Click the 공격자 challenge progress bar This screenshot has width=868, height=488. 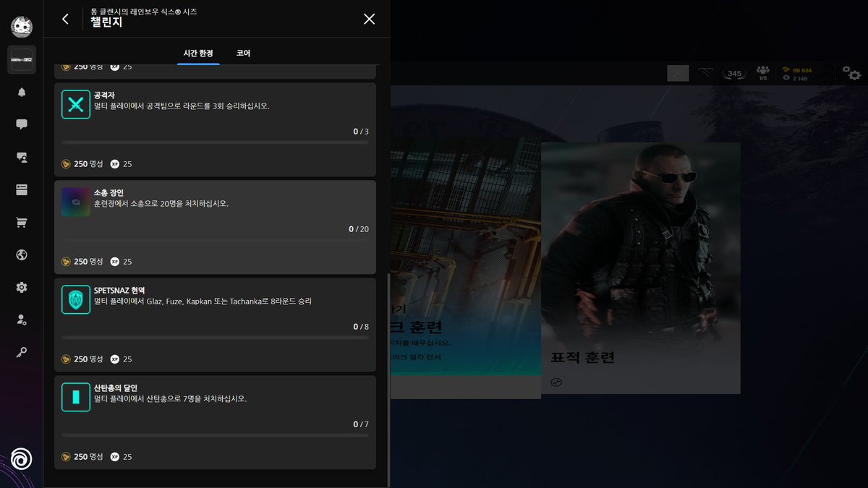(215, 142)
